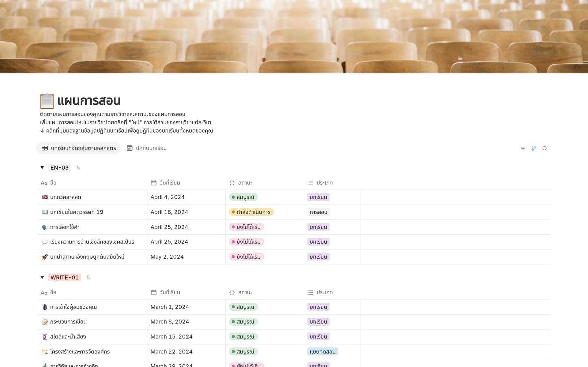588x367 pixels.
Task: Click the status spinner icon beside สถานะ
Action: click(233, 182)
